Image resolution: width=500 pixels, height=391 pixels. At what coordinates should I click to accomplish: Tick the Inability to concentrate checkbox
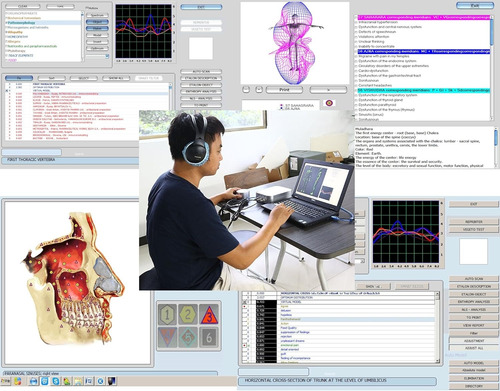pyautogui.click(x=356, y=46)
